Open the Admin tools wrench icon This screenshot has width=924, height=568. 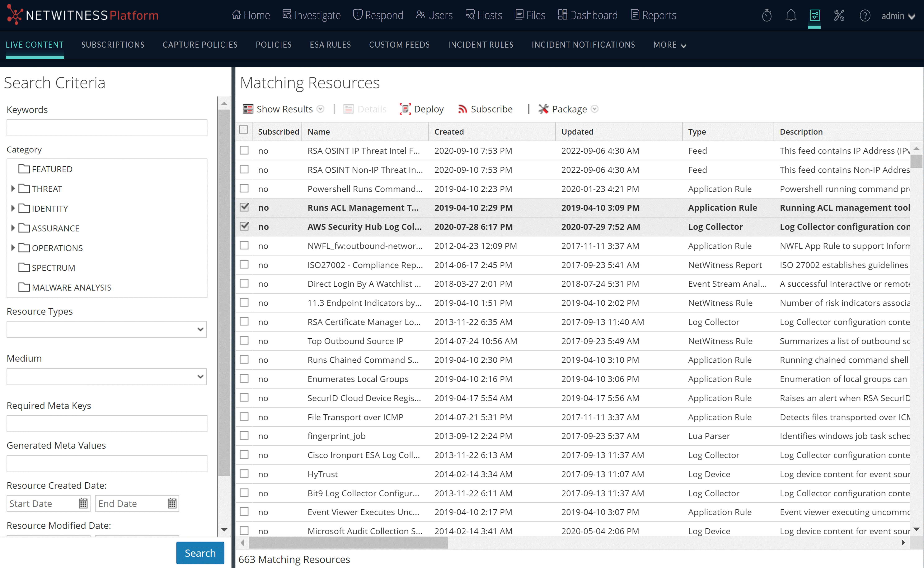pos(839,15)
